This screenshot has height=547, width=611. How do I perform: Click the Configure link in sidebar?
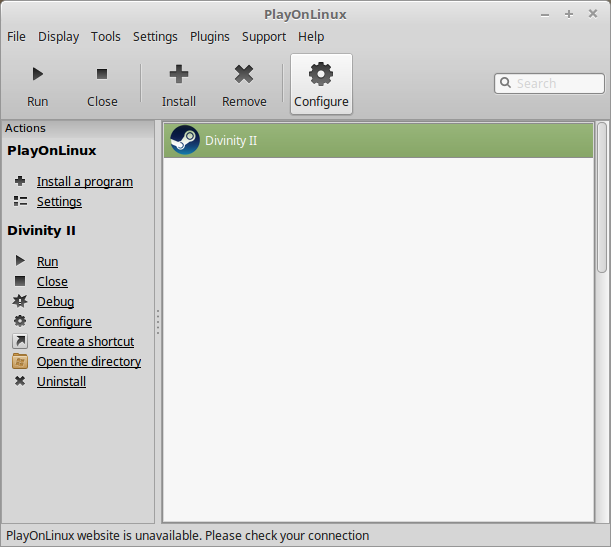(x=64, y=322)
